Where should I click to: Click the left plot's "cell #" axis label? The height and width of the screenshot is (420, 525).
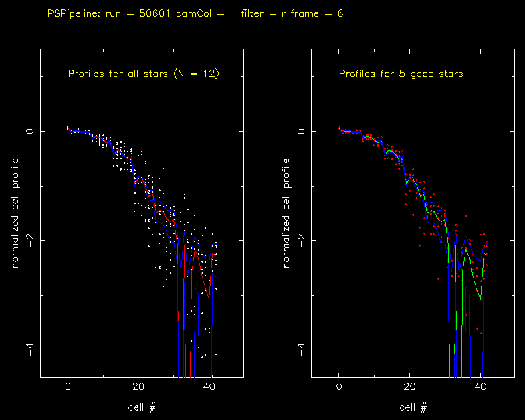click(x=142, y=407)
